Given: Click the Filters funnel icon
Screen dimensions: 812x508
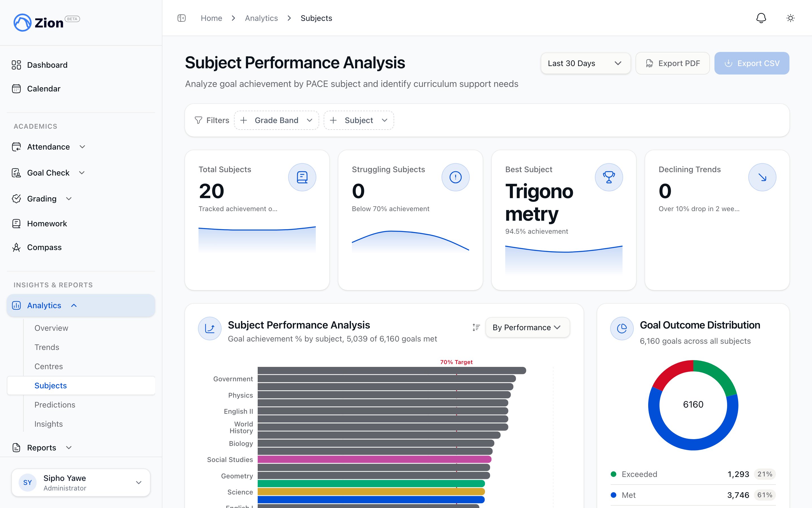Looking at the screenshot, I should [198, 120].
